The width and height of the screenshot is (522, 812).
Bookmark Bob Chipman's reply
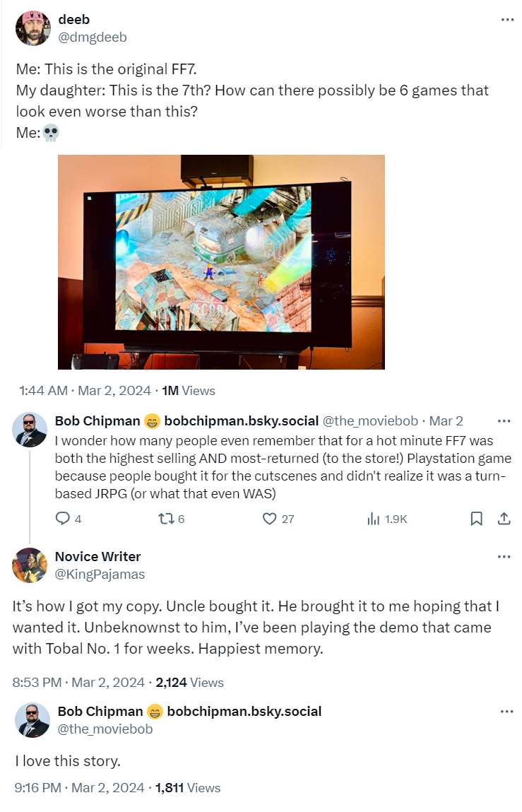click(x=476, y=519)
